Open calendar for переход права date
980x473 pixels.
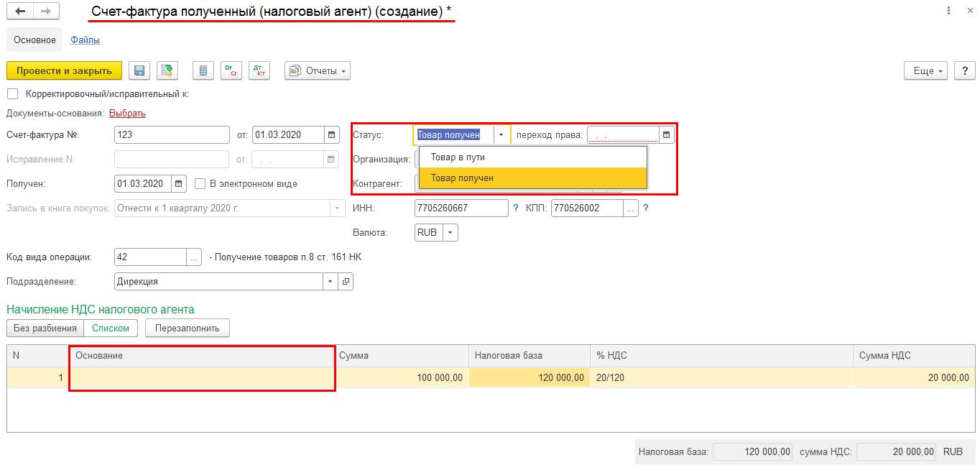[666, 134]
